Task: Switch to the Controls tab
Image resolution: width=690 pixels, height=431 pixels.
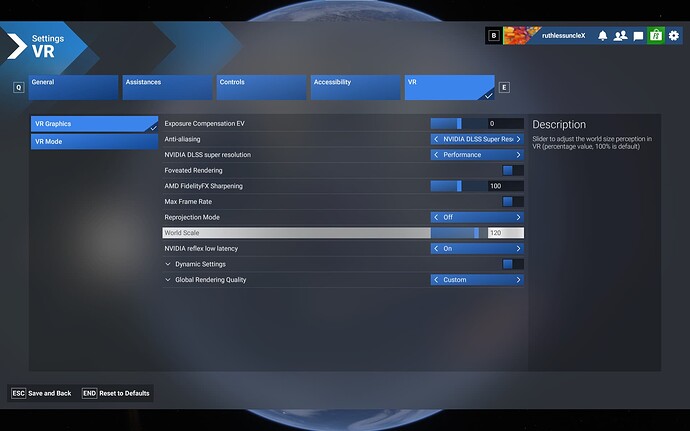Action: click(261, 87)
